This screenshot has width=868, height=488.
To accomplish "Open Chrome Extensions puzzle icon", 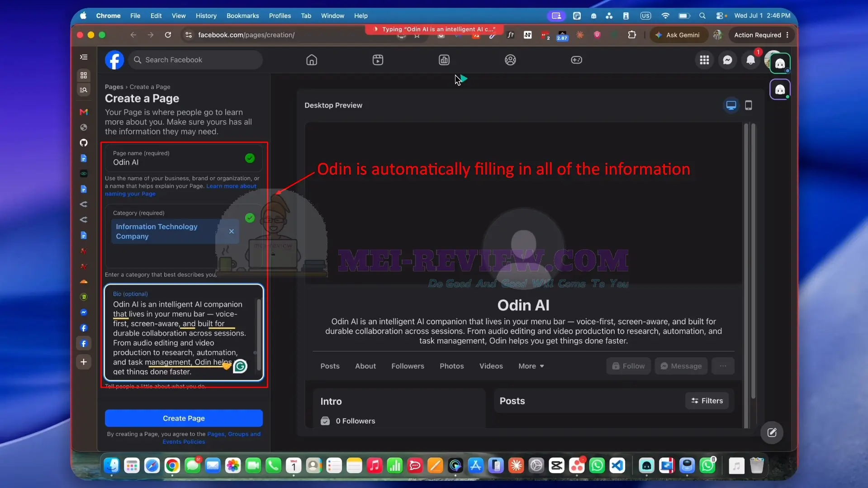I will pos(632,35).
